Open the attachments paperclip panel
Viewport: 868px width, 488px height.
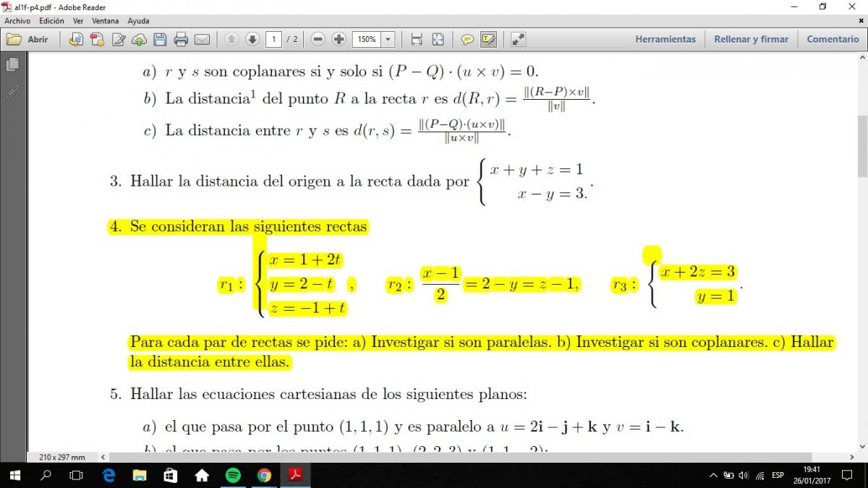coord(12,93)
